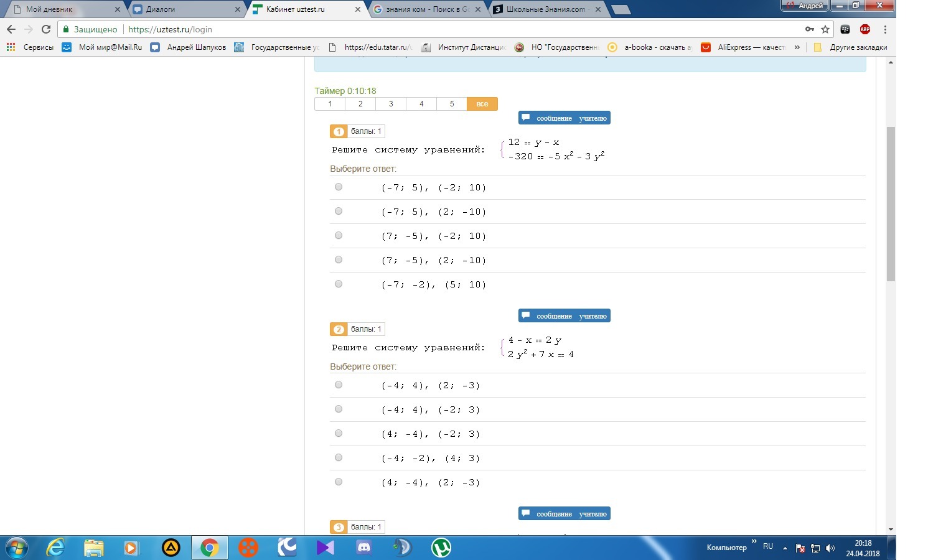Open the Apps (Сервисы) grid icon
The width and height of the screenshot is (951, 560).
coord(11,47)
